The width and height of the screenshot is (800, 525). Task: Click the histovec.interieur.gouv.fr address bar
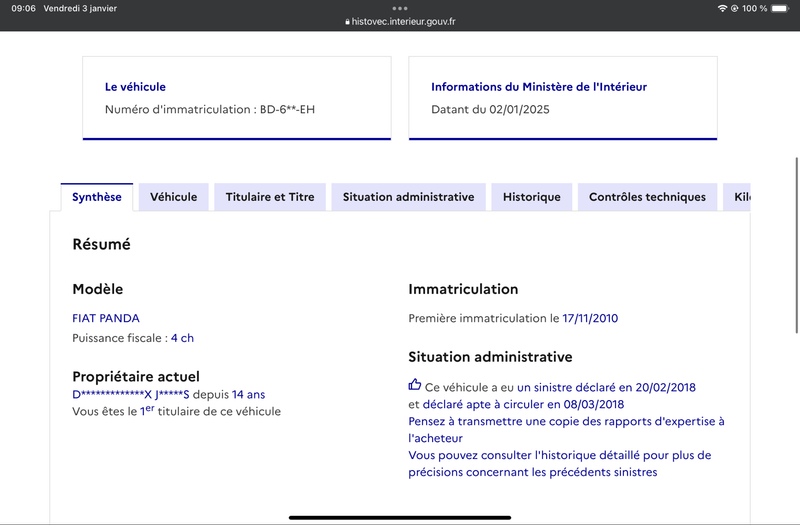pos(400,22)
